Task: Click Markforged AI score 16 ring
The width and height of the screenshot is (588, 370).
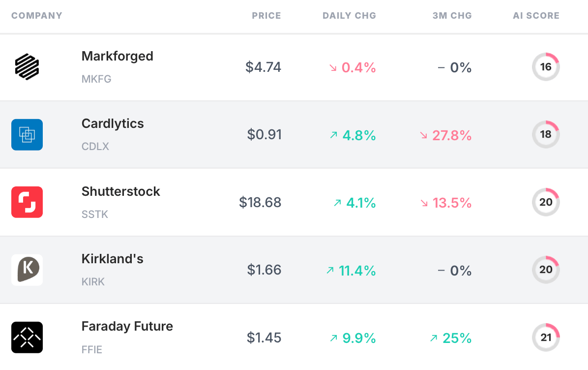Action: pyautogui.click(x=546, y=67)
